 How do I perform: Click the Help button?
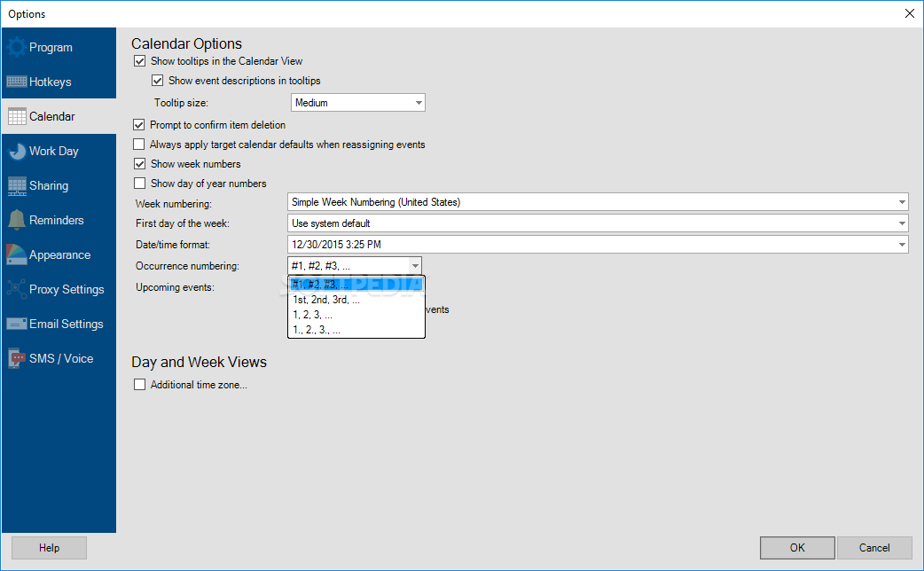pos(49,548)
